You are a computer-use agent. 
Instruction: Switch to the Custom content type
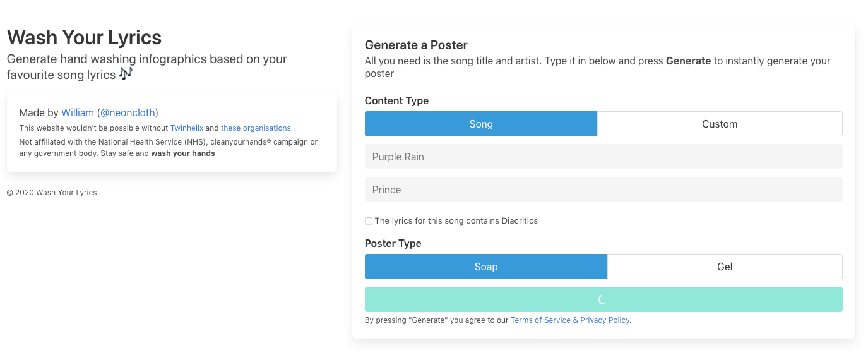(x=720, y=124)
